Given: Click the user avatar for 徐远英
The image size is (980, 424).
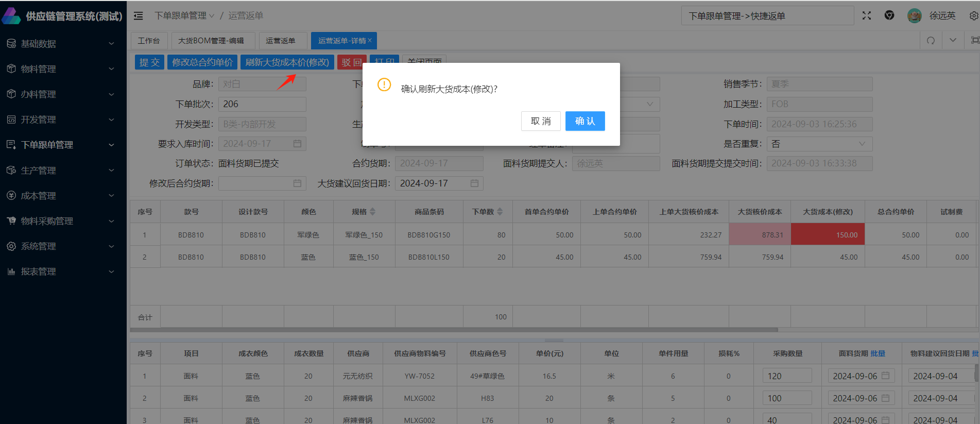Looking at the screenshot, I should (x=914, y=15).
